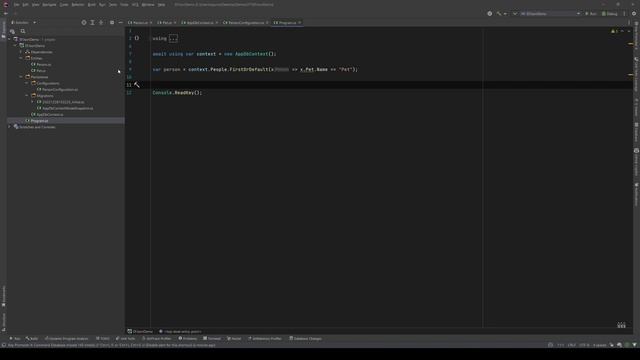Click the EFCoreDemo breadcrumb below the editor
The width and height of the screenshot is (640, 360).
tap(140, 331)
